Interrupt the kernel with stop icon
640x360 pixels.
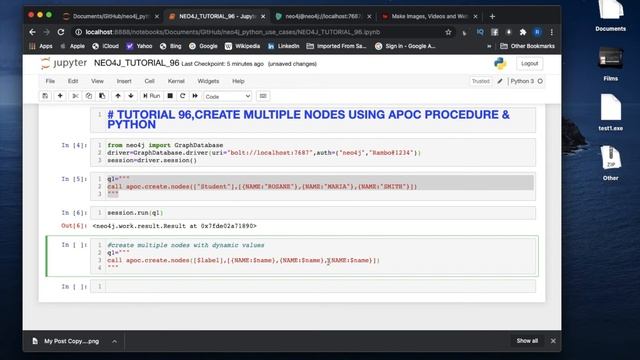coord(170,96)
